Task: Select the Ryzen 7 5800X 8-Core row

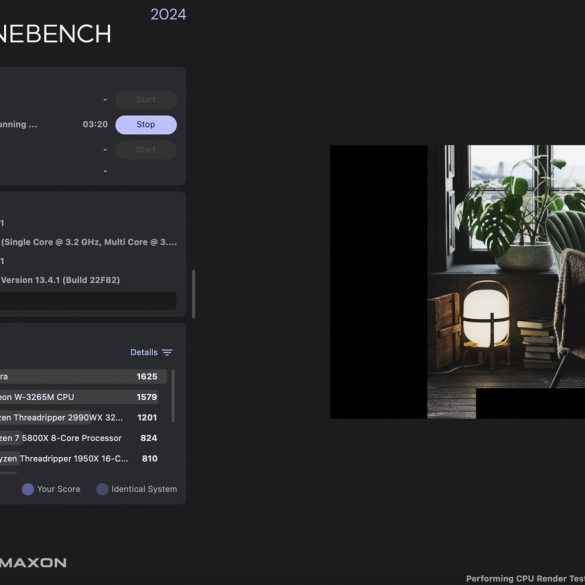Action: click(79, 438)
